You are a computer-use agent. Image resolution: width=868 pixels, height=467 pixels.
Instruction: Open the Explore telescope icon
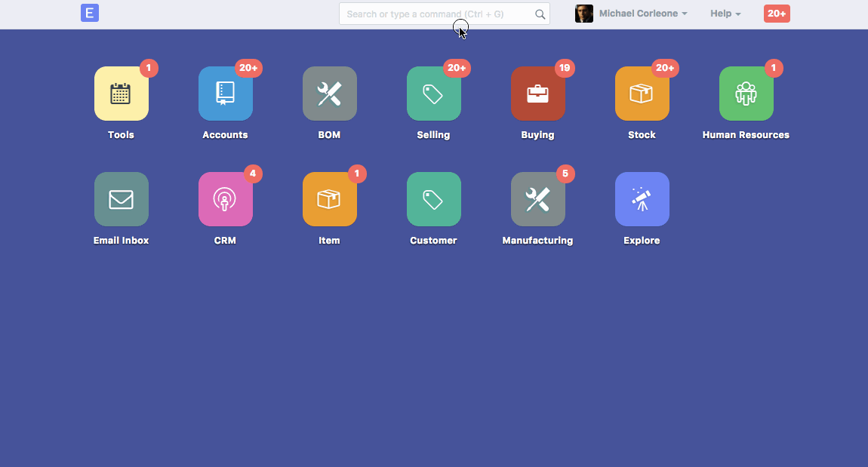642,199
